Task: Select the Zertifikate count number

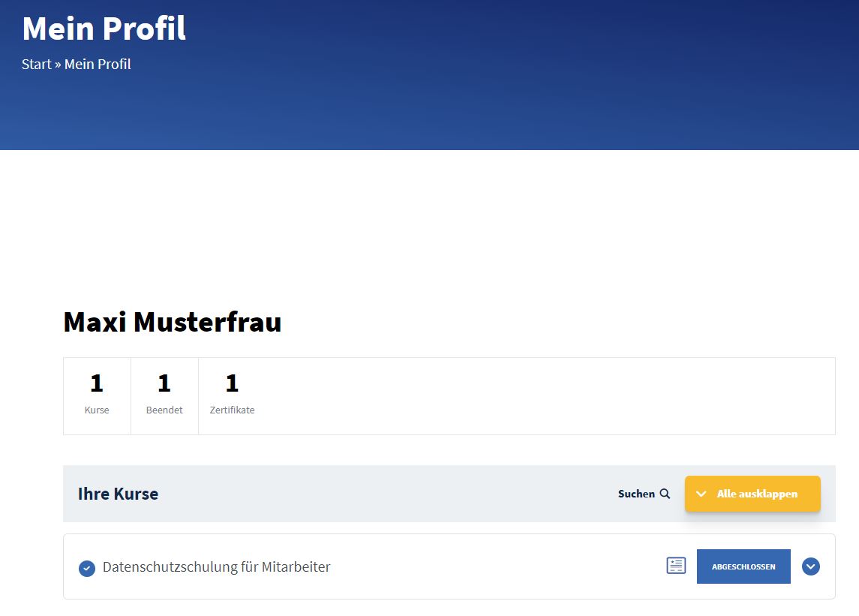Action: tap(232, 383)
